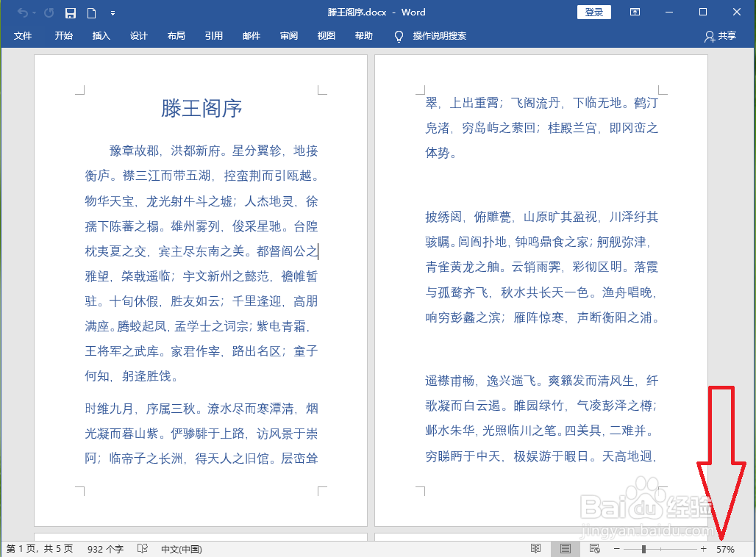This screenshot has height=557, width=756.
Task: Switch to the 开始 tab
Action: 63,36
